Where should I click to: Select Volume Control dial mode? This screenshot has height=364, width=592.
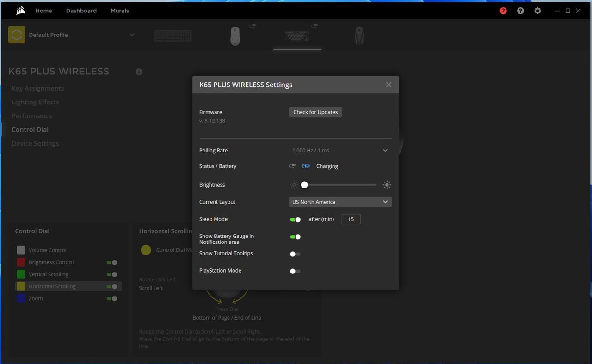[48, 250]
